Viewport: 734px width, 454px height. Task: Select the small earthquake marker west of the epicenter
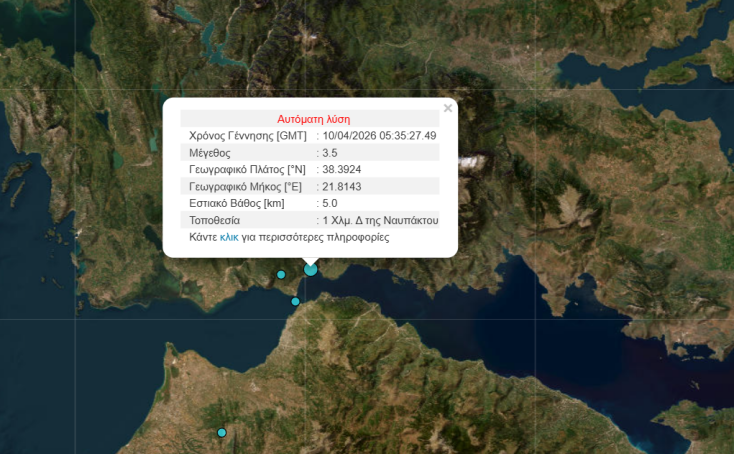(x=281, y=275)
